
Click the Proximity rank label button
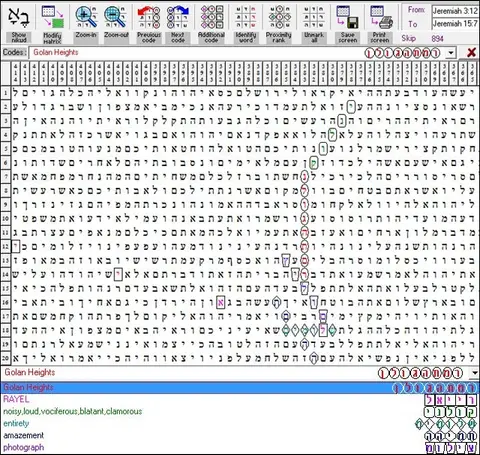(x=279, y=37)
